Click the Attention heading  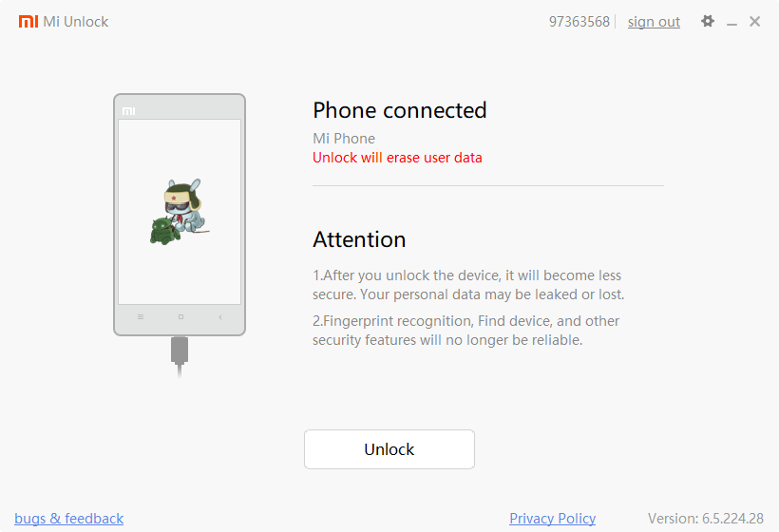click(359, 239)
